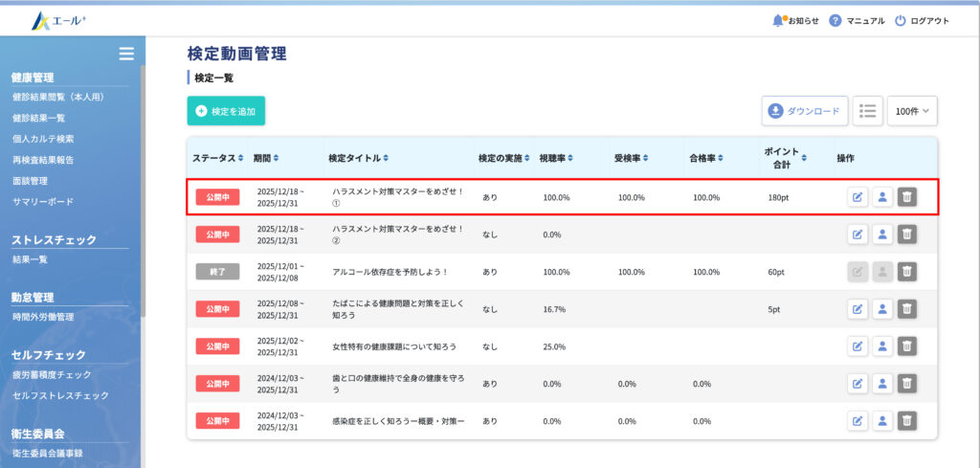Open user icon for アルコール依存症 row
Image resolution: width=980 pixels, height=468 pixels.
(882, 272)
